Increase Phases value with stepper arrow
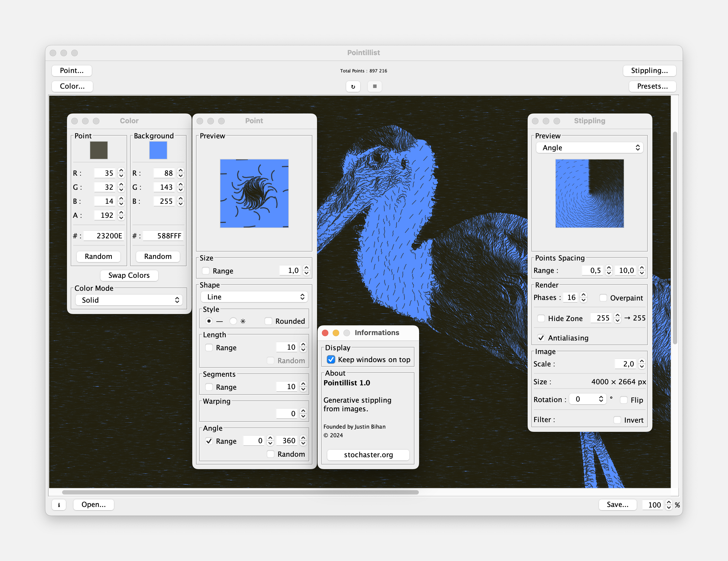This screenshot has width=728, height=561. coord(583,295)
